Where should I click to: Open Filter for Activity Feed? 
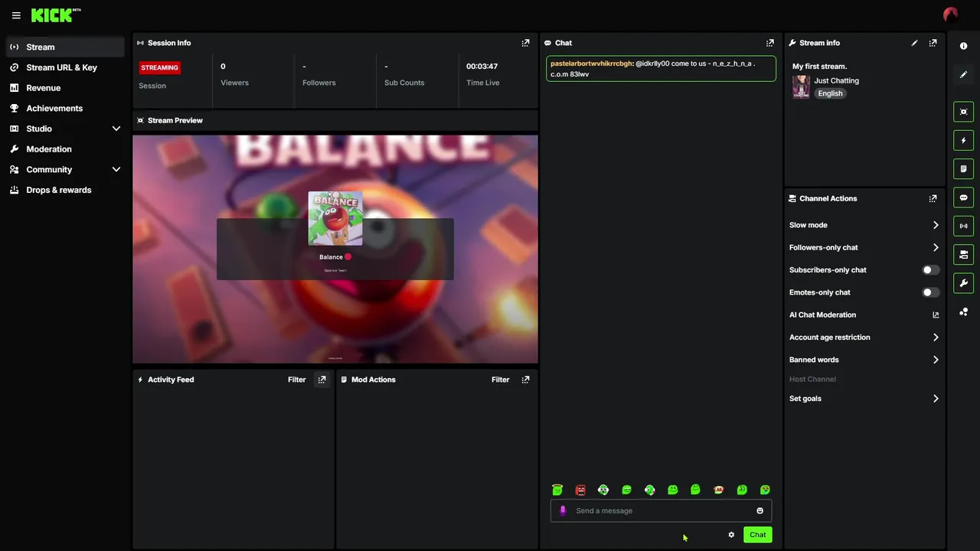pos(296,380)
